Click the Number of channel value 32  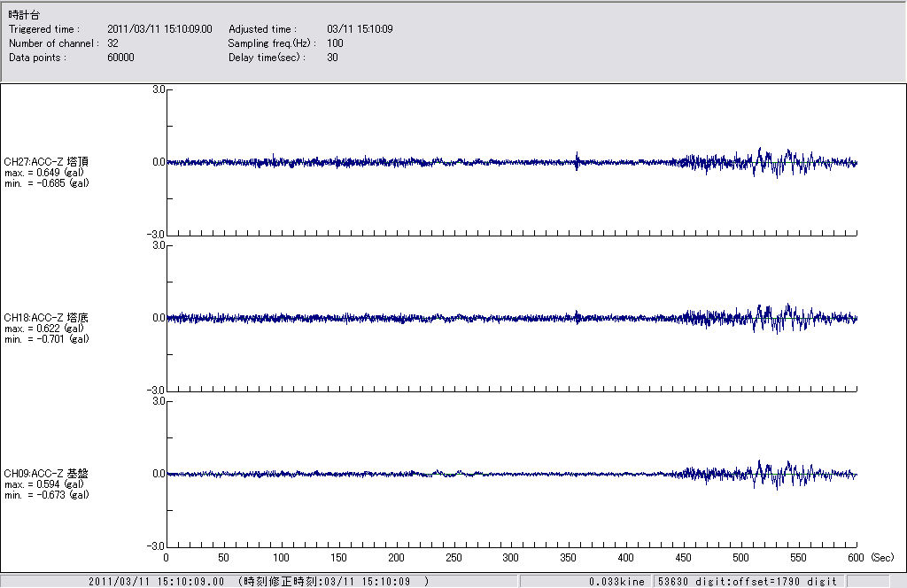click(x=112, y=43)
